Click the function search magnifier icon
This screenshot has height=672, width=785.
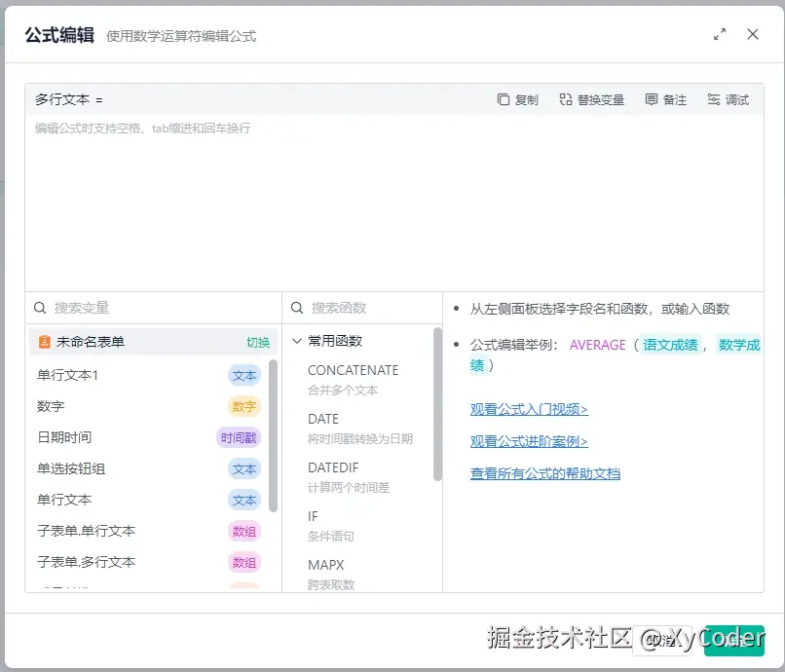[x=297, y=308]
